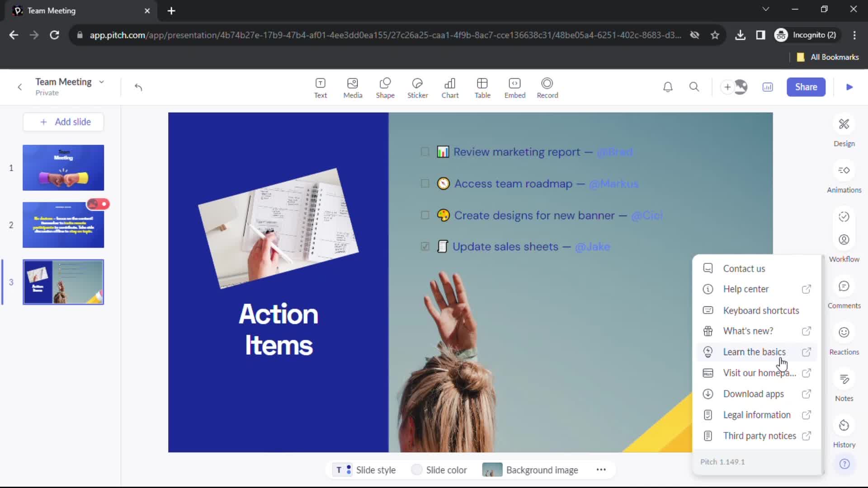868x488 pixels.
Task: Expand the Team Meeting title dropdown
Action: (x=101, y=82)
